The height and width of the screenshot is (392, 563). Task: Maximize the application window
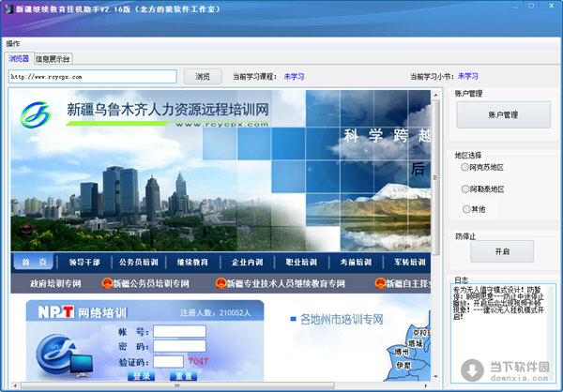coord(531,6)
